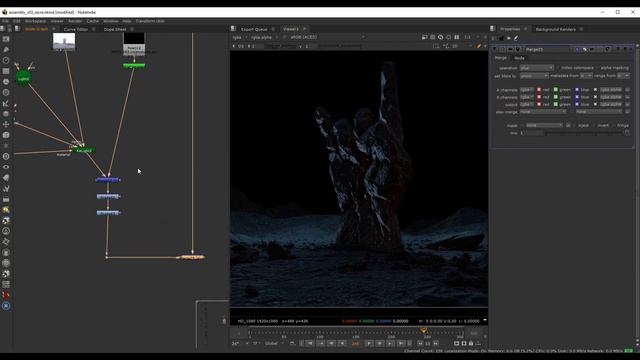Select the Read node thumbnail at graph top left
The height and width of the screenshot is (360, 640).
click(x=64, y=42)
